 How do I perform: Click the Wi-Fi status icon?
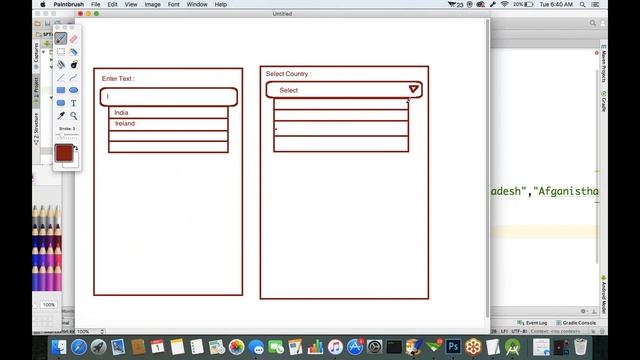504,4
